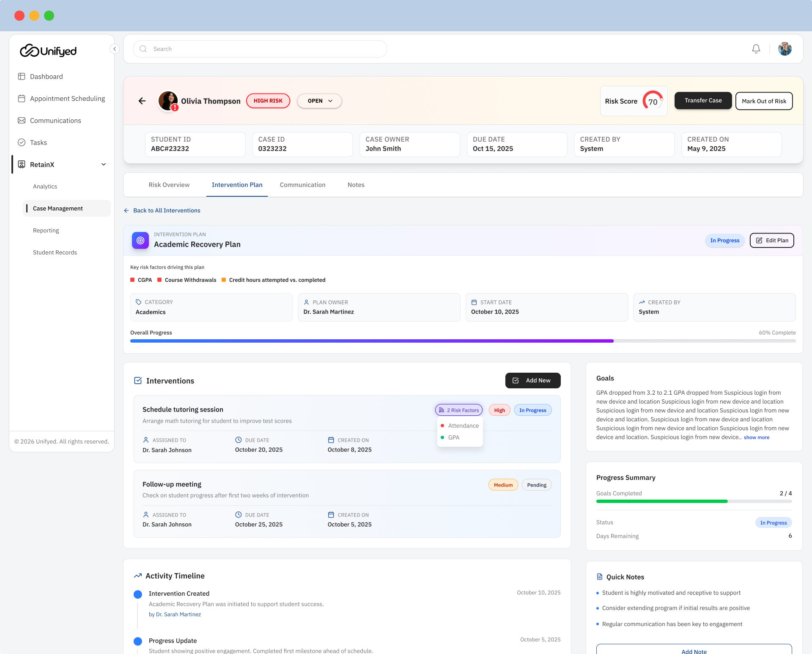Add a new intervention with Add New
812x654 pixels.
(x=533, y=380)
